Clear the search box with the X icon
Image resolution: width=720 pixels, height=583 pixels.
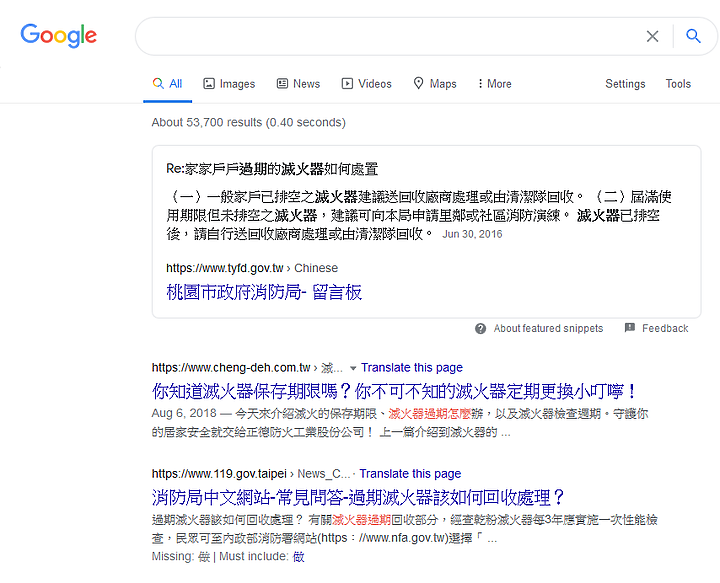pos(652,36)
